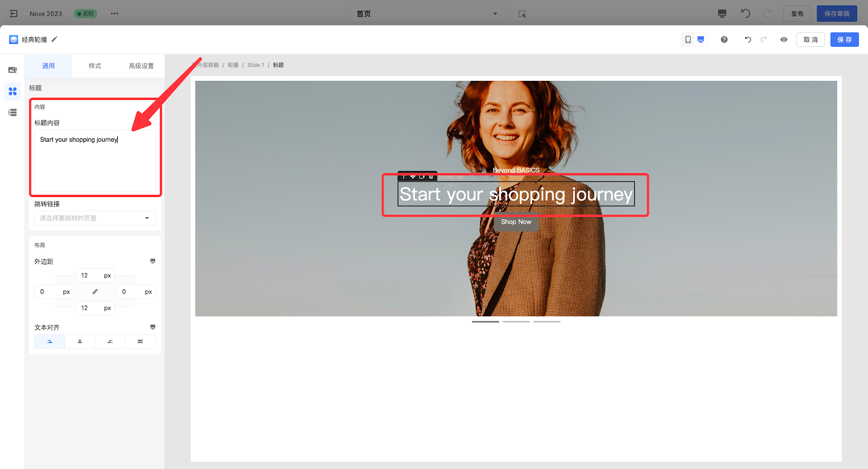Click the device icon beside 外边距
The width and height of the screenshot is (868, 469).
click(152, 261)
